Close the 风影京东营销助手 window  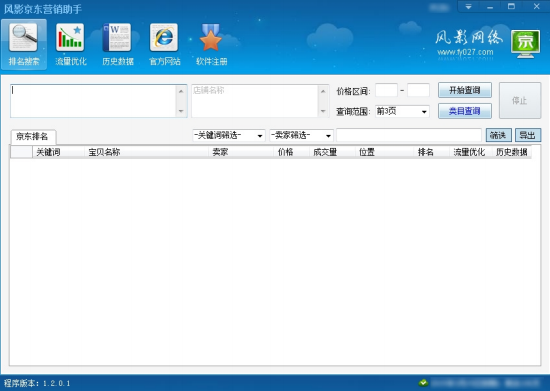click(x=536, y=6)
